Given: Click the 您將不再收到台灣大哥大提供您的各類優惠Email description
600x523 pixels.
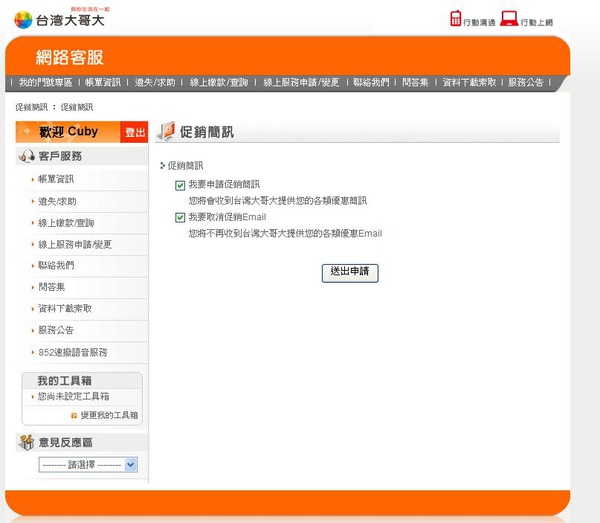Looking at the screenshot, I should pos(285,233).
